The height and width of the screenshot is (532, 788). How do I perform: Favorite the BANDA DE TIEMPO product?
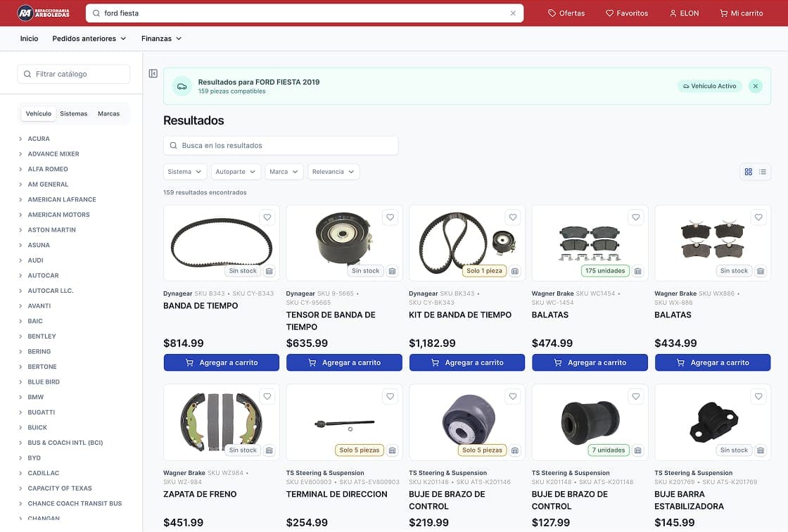pyautogui.click(x=267, y=217)
